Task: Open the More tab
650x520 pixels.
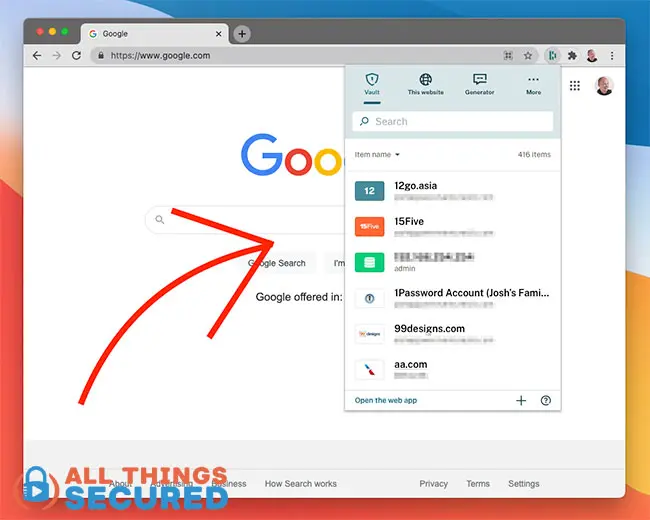Action: pyautogui.click(x=534, y=84)
